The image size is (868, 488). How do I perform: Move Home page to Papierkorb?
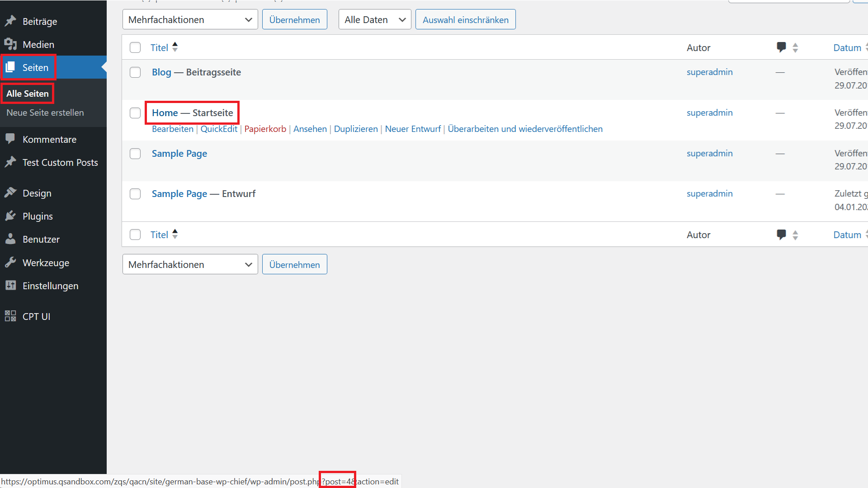click(x=265, y=129)
